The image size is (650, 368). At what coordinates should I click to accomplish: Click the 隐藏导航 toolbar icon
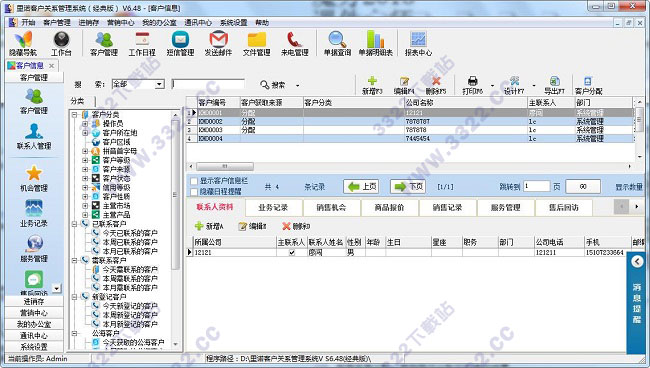[x=23, y=43]
